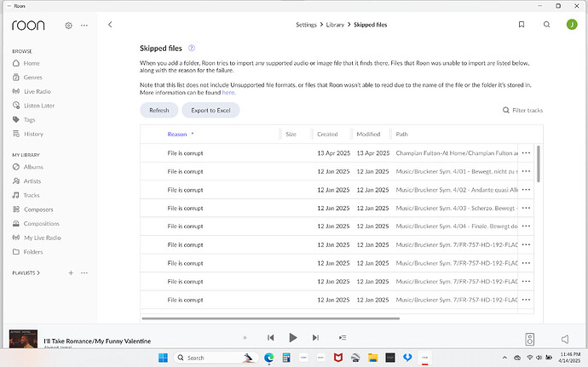Click the 'I'll Take Romance/My Funny Valentine' title
The height and width of the screenshot is (367, 588).
(x=97, y=341)
